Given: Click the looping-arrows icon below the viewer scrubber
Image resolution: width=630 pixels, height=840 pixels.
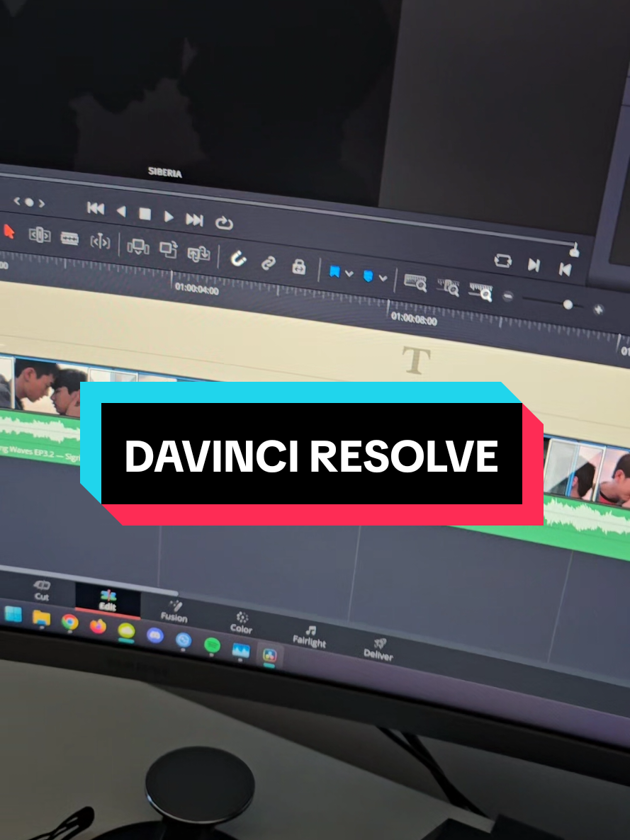Looking at the screenshot, I should point(503,261).
